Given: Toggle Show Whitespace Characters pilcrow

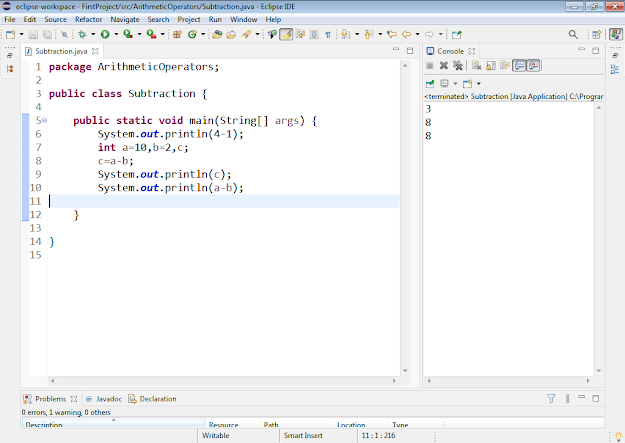Looking at the screenshot, I should (328, 35).
